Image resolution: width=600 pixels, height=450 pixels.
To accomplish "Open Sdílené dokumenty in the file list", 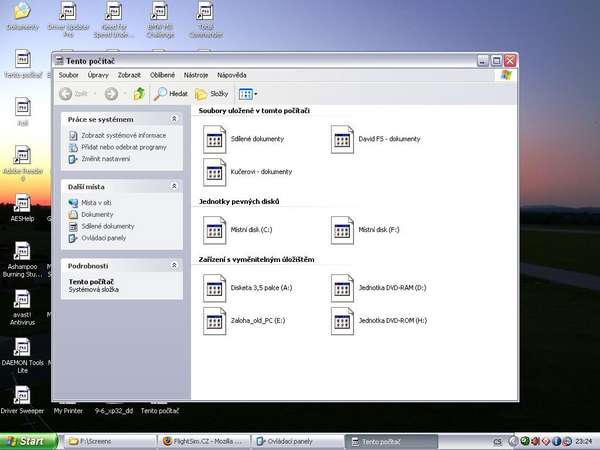I will click(243, 139).
